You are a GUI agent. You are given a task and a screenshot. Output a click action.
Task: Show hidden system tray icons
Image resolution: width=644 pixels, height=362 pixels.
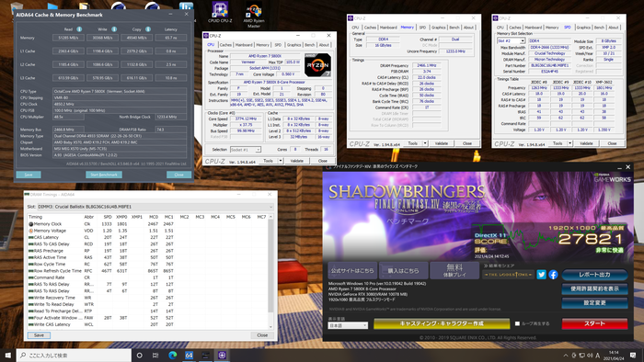[566, 356]
